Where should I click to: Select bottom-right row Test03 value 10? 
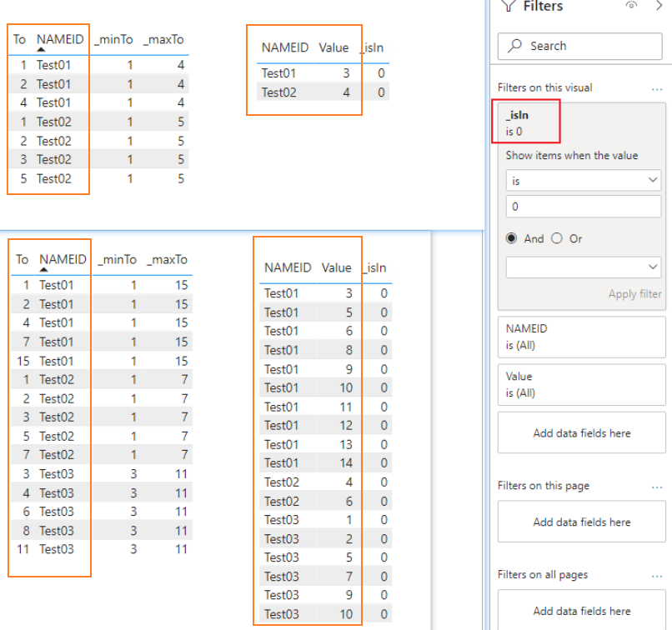tap(326, 613)
